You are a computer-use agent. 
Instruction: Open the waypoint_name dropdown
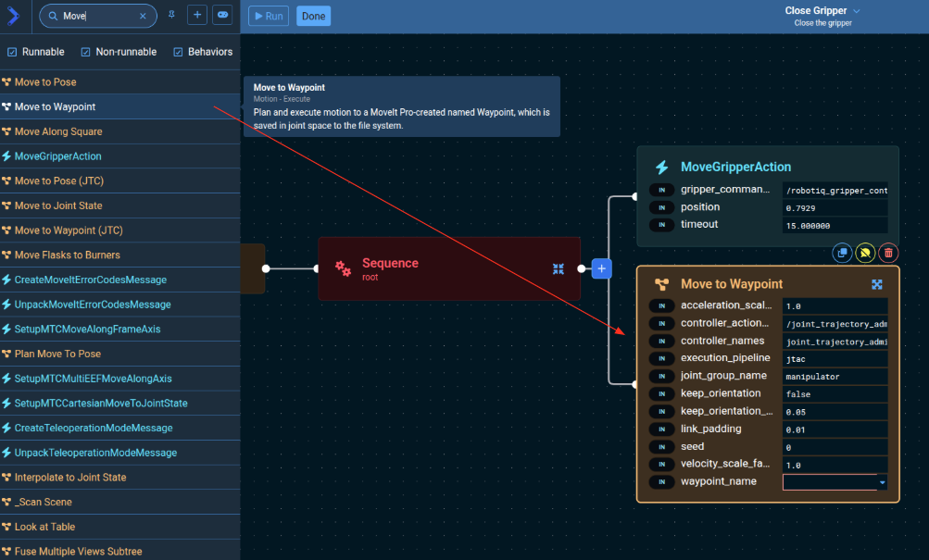pos(882,482)
